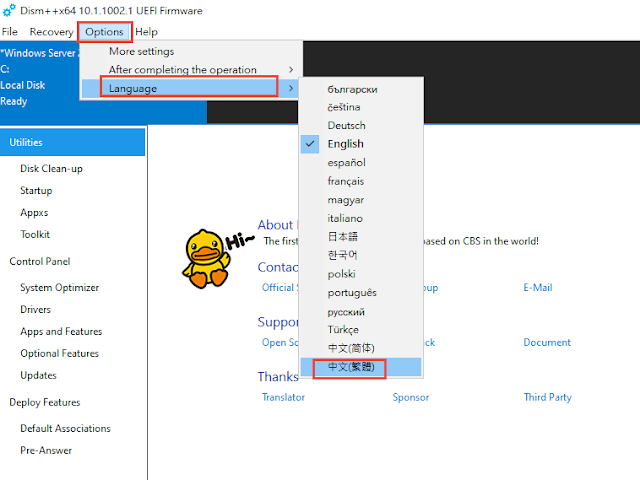Screen dimensions: 640x480
Task: Open the Third Party thanks link
Action: click(548, 397)
